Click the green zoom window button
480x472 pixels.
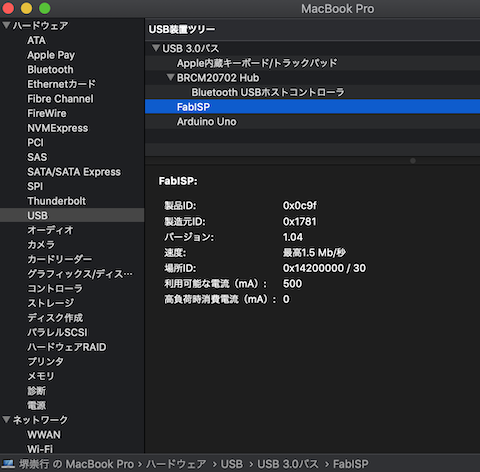[x=45, y=8]
